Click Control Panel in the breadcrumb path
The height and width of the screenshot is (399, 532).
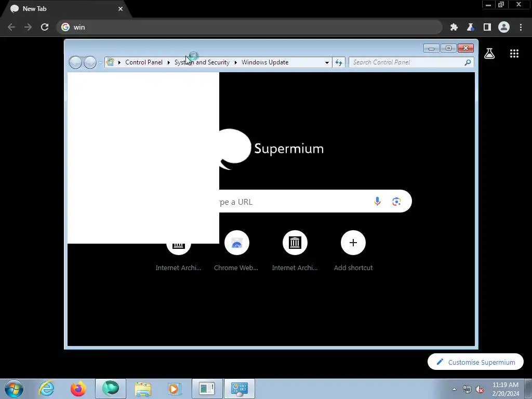(x=144, y=62)
